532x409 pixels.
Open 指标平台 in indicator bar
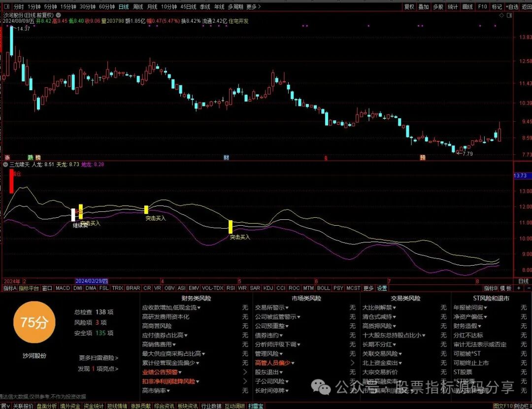pos(29,288)
